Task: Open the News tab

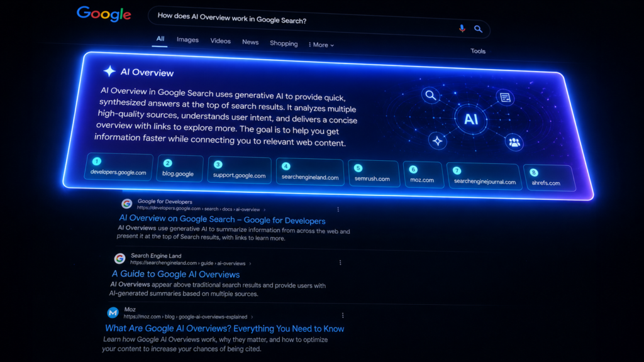Action: click(250, 42)
